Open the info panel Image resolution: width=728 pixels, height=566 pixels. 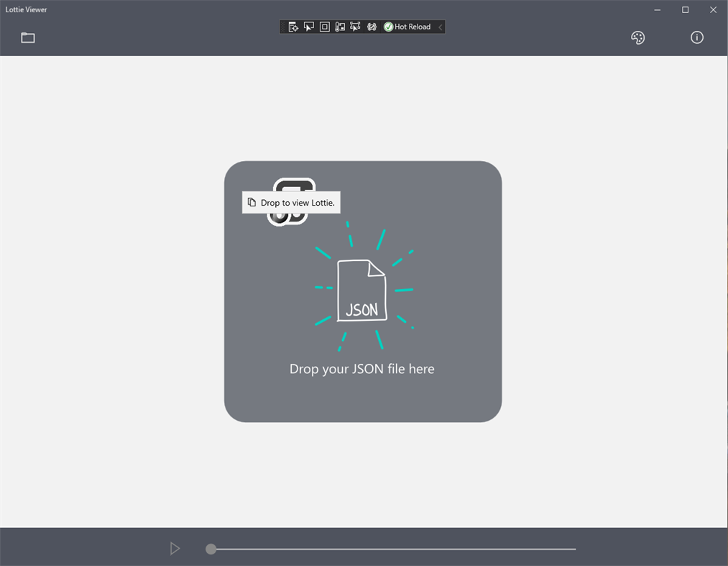coord(696,37)
